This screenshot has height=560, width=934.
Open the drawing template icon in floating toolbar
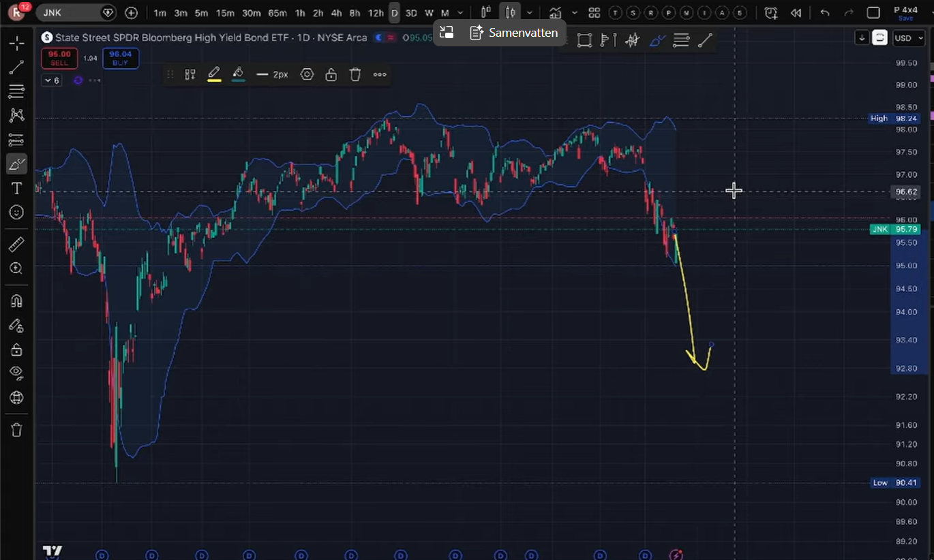[190, 74]
